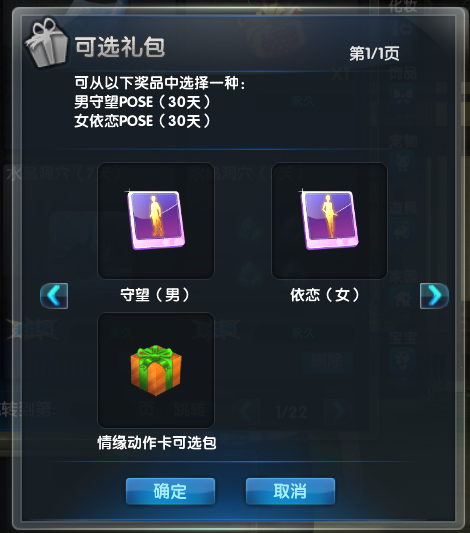470x533 pixels.
Task: Click the dimmed house icon under 家园
Action: (402, 298)
